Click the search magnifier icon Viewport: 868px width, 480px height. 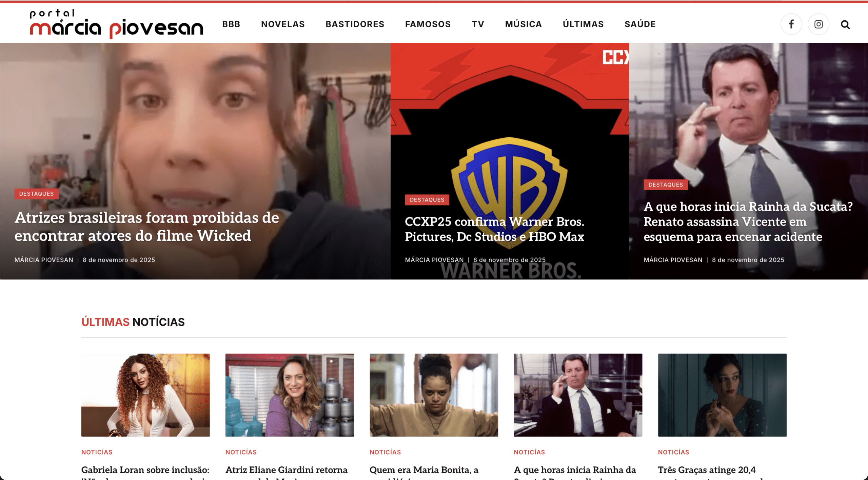(x=845, y=24)
